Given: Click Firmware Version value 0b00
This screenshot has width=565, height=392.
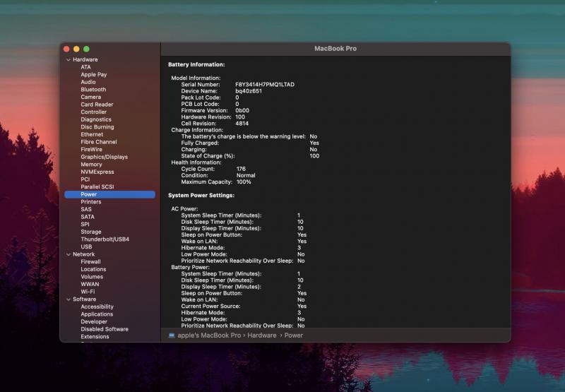Looking at the screenshot, I should [242, 111].
